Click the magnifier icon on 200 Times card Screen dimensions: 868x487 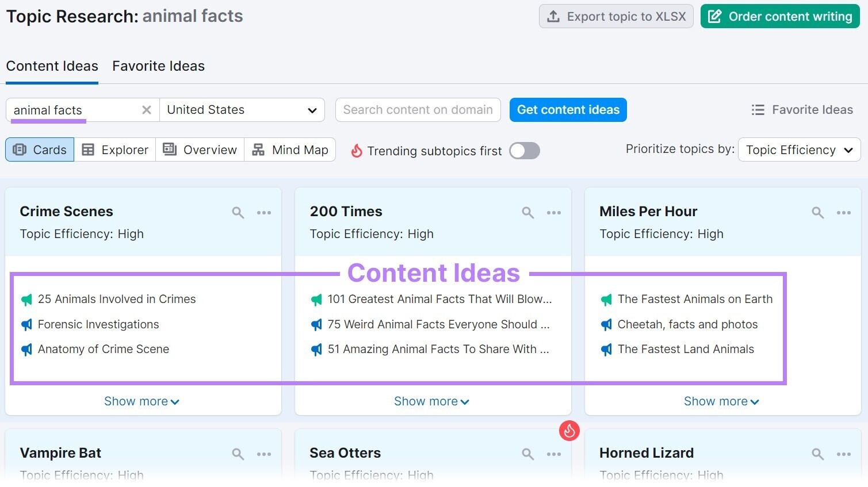pyautogui.click(x=528, y=212)
